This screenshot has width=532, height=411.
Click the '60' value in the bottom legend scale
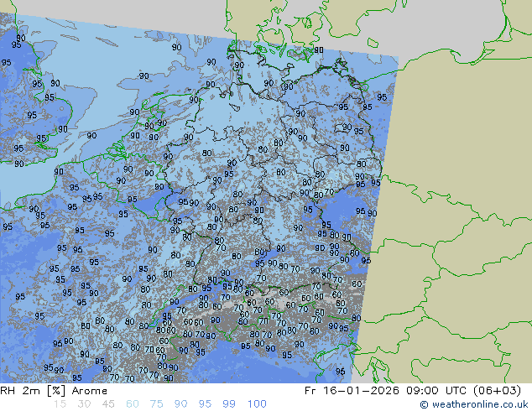(133, 404)
